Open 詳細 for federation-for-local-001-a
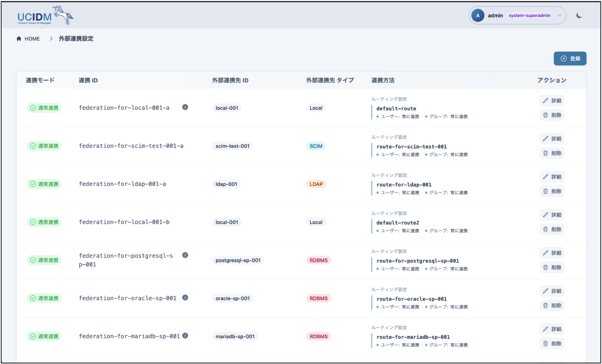Viewport: 602px width, 364px height. coord(552,101)
